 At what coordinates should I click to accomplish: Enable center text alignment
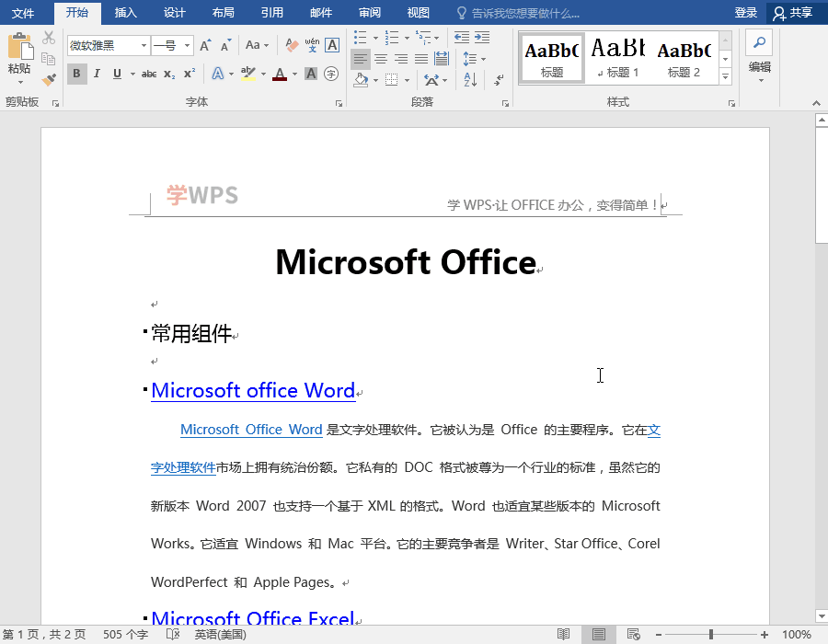380,59
